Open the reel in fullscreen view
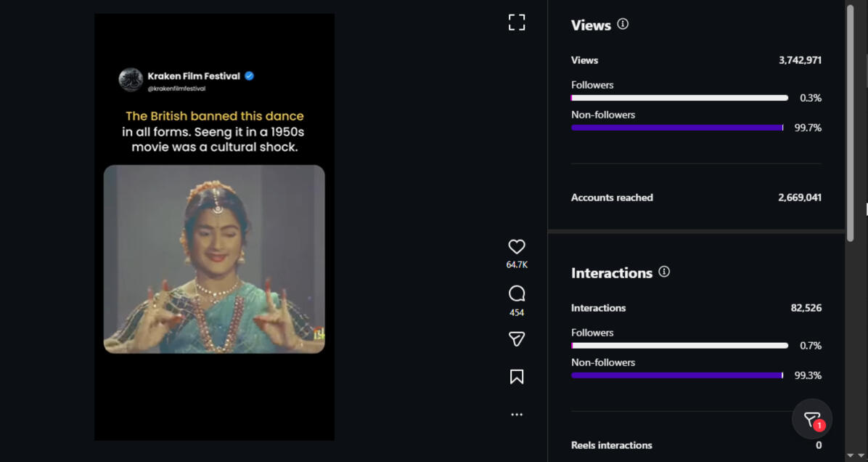The image size is (868, 462). coord(517,23)
